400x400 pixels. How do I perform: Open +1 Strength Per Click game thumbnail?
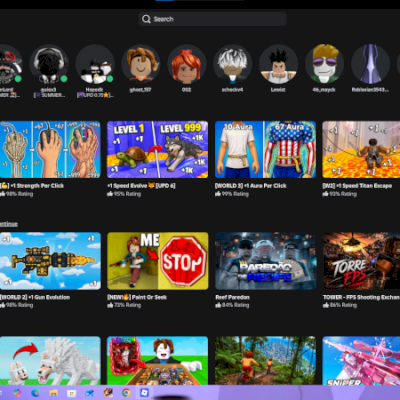point(50,149)
